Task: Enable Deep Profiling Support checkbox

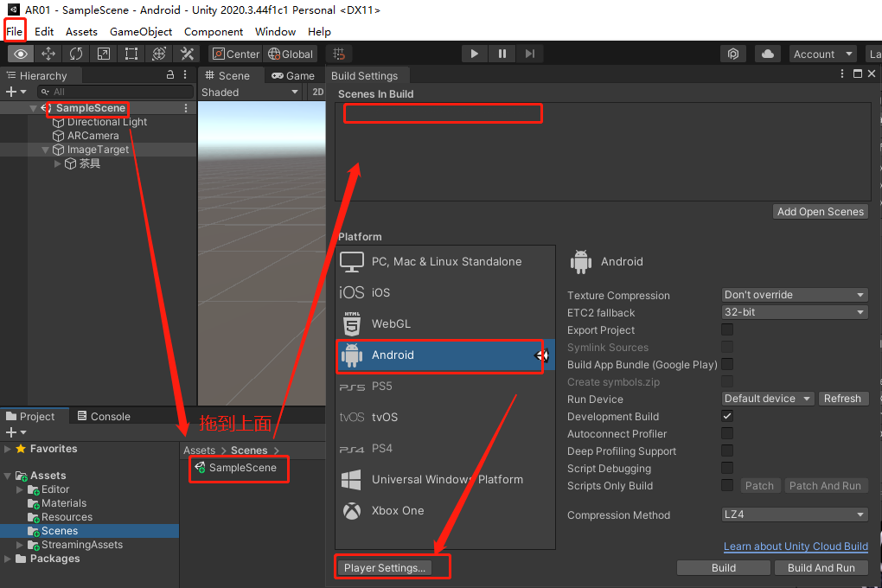Action: point(726,451)
